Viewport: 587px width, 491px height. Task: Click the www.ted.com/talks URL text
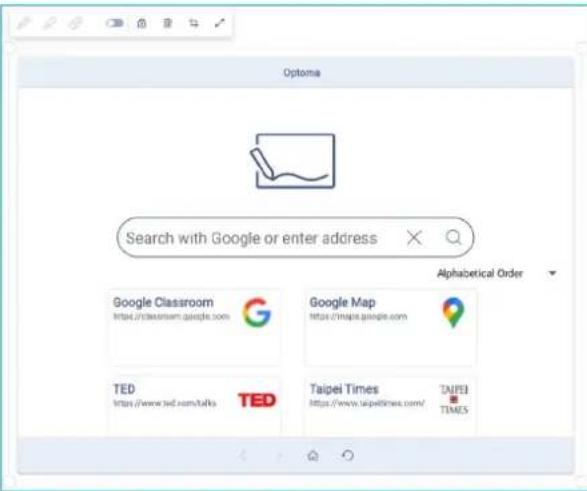[x=165, y=403]
